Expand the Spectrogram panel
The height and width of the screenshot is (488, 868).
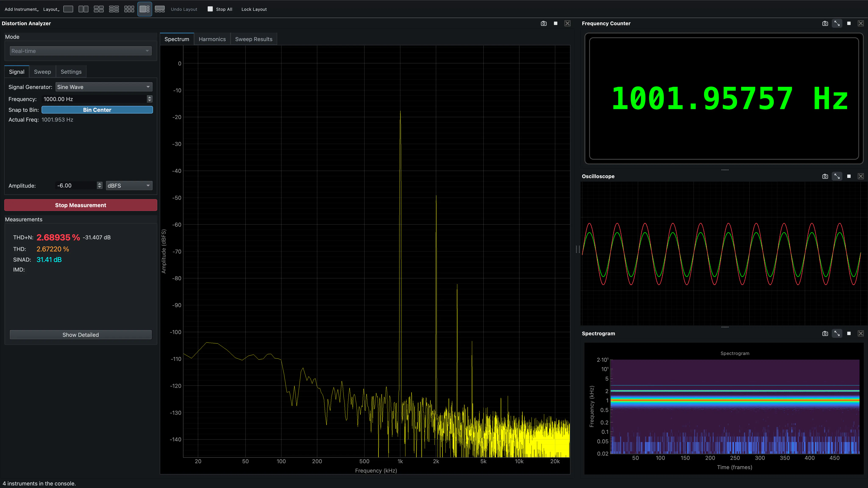(x=837, y=333)
